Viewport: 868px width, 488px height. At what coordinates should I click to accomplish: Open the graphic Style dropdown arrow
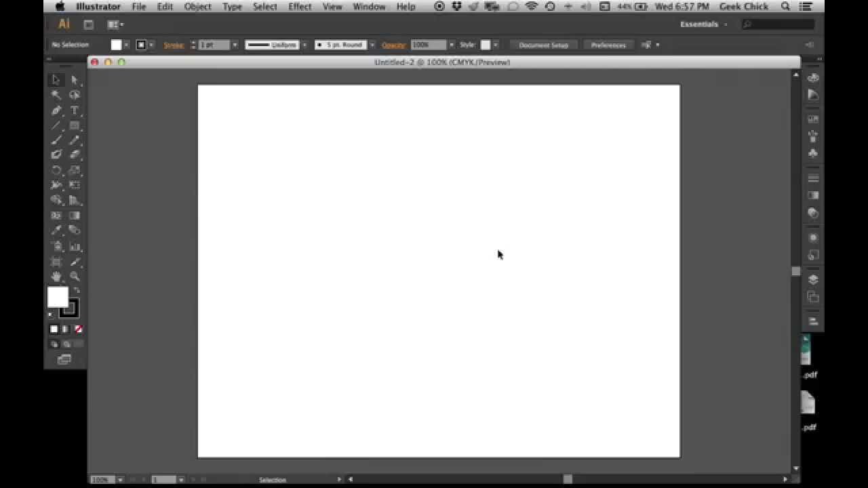(496, 45)
